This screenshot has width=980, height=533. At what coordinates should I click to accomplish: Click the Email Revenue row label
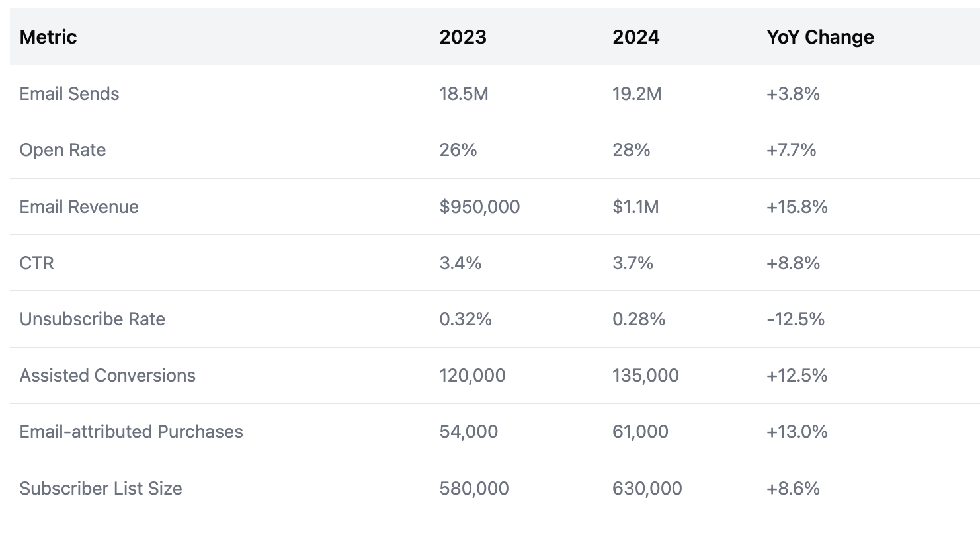click(x=79, y=207)
